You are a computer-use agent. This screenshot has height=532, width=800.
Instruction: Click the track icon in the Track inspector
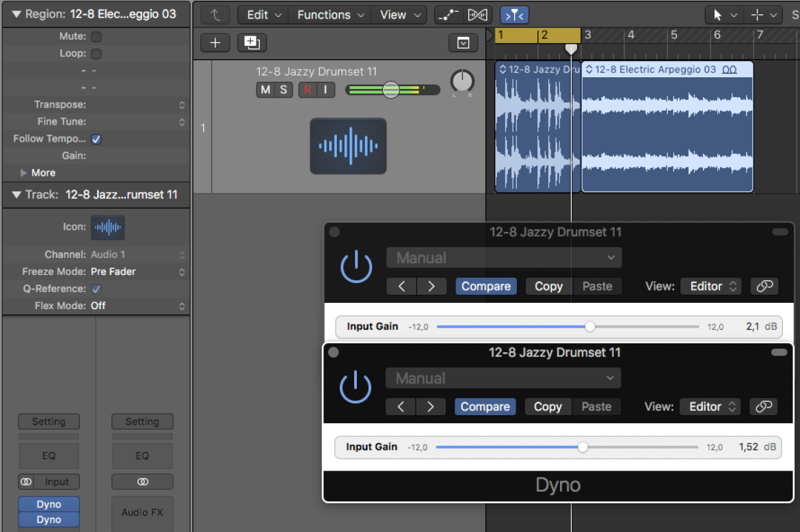pyautogui.click(x=107, y=227)
